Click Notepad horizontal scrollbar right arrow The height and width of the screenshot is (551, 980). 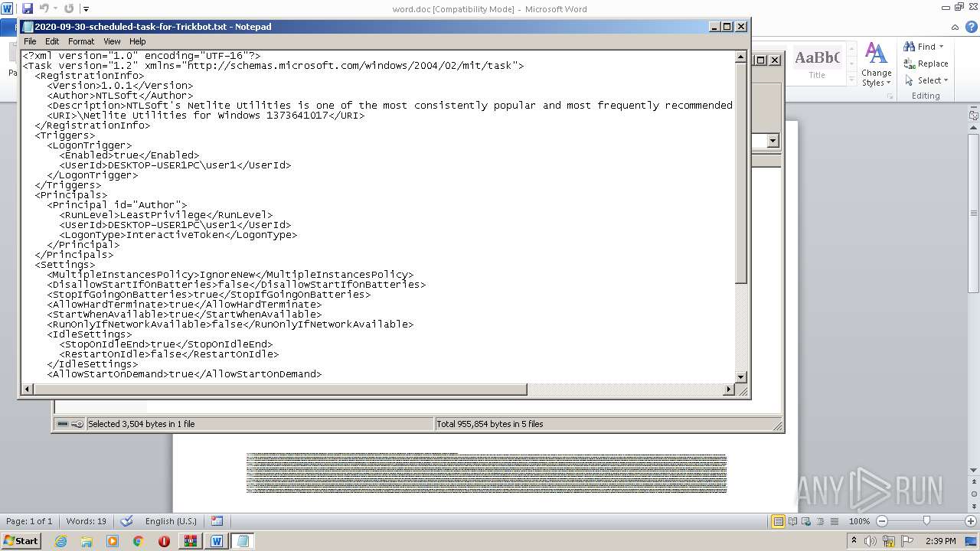click(x=729, y=390)
